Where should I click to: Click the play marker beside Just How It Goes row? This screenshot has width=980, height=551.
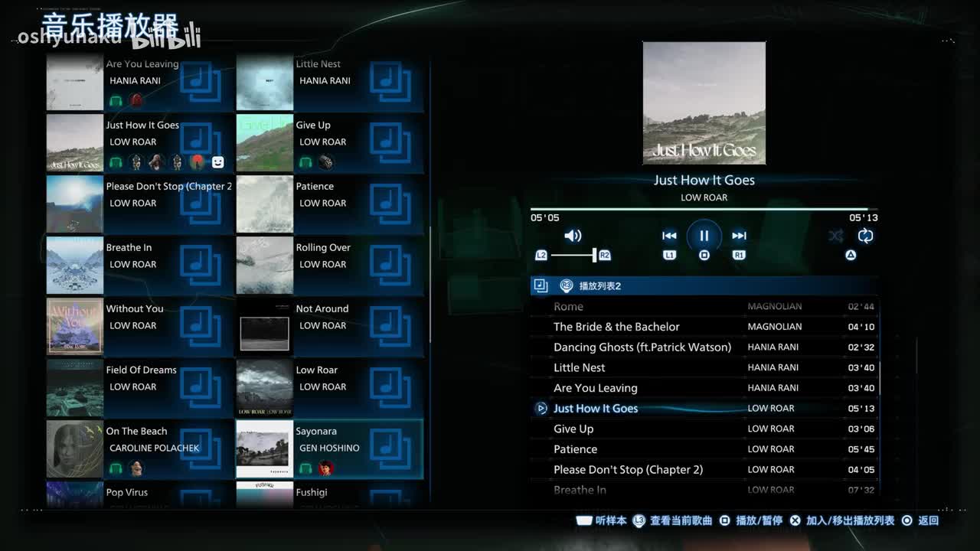point(541,409)
